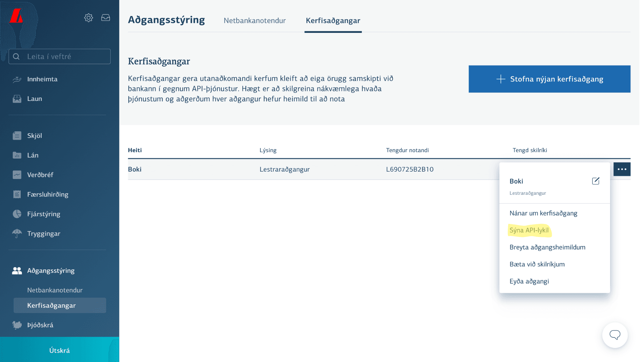The width and height of the screenshot is (644, 362).
Task: Click the Aðgangsstýring sidebar label
Action: pos(51,270)
